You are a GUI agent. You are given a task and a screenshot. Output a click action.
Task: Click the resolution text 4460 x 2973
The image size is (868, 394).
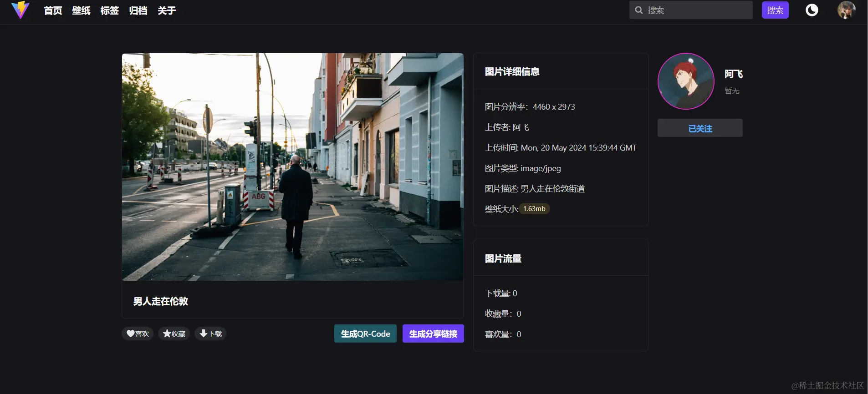[554, 107]
